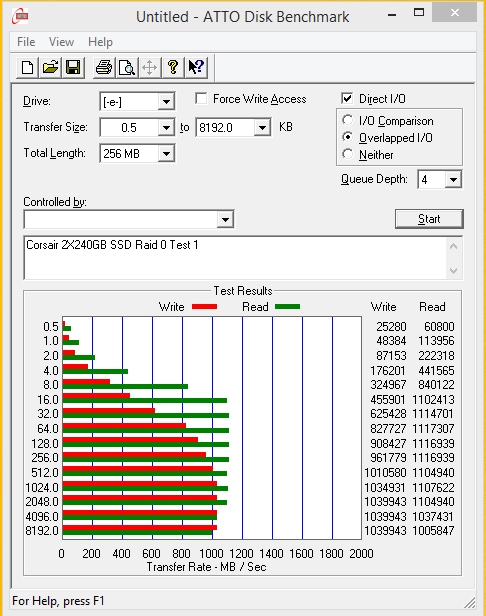Select the I/O Comparison radio button
This screenshot has height=616, width=486.
(x=347, y=120)
